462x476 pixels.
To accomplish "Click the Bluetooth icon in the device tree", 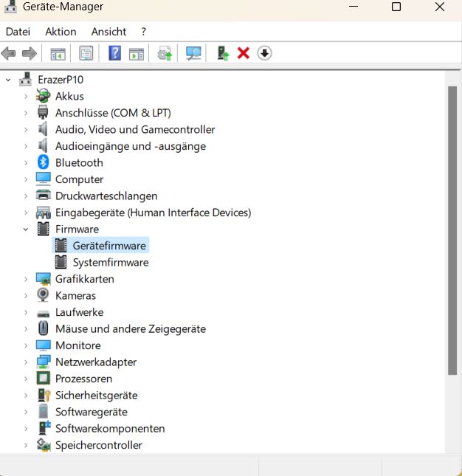I will pyautogui.click(x=44, y=162).
